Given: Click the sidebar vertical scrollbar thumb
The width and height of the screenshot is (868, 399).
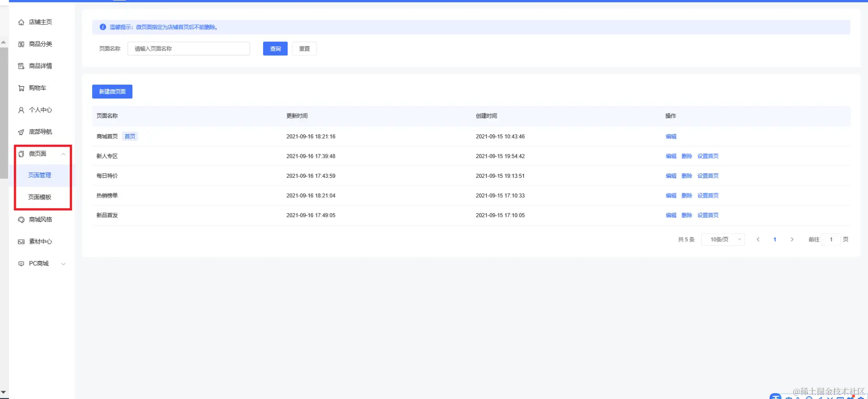Looking at the screenshot, I should point(4,113).
